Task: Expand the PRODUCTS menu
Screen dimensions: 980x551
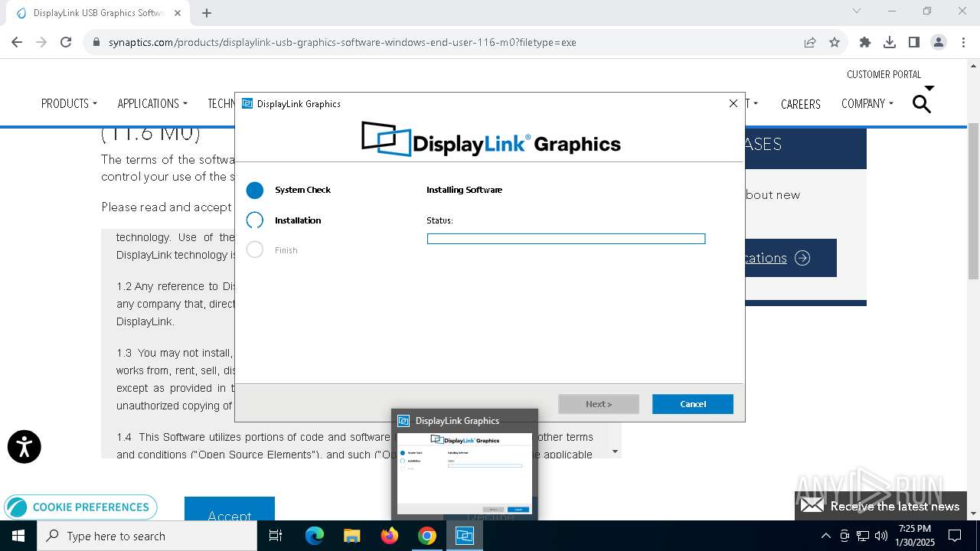Action: (x=69, y=103)
